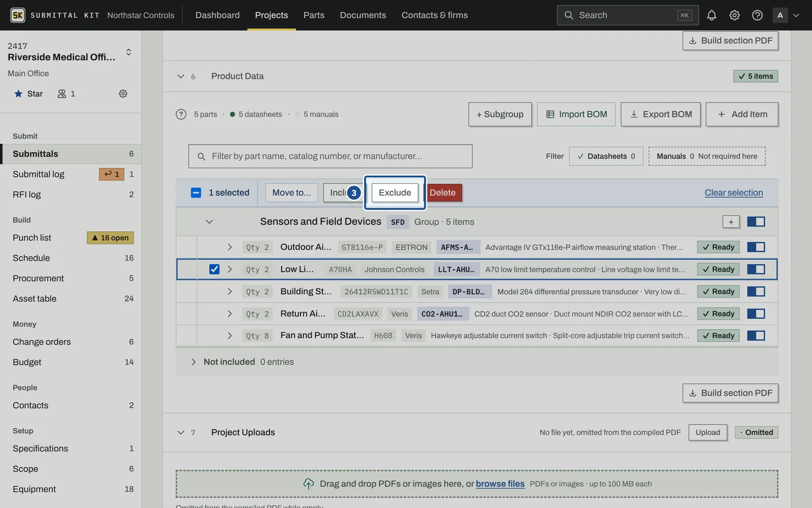Click Move to... button

291,193
